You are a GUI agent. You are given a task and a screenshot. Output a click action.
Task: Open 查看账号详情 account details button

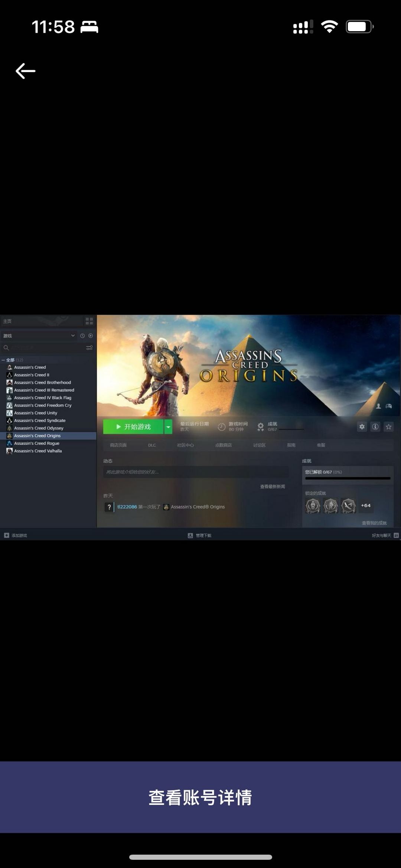(x=200, y=797)
